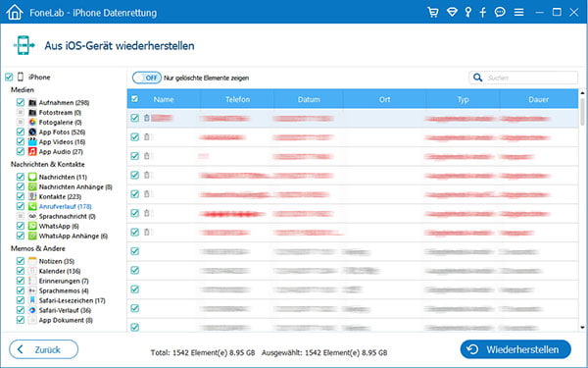Sort by the Name column header
588x368 pixels.
[164, 99]
